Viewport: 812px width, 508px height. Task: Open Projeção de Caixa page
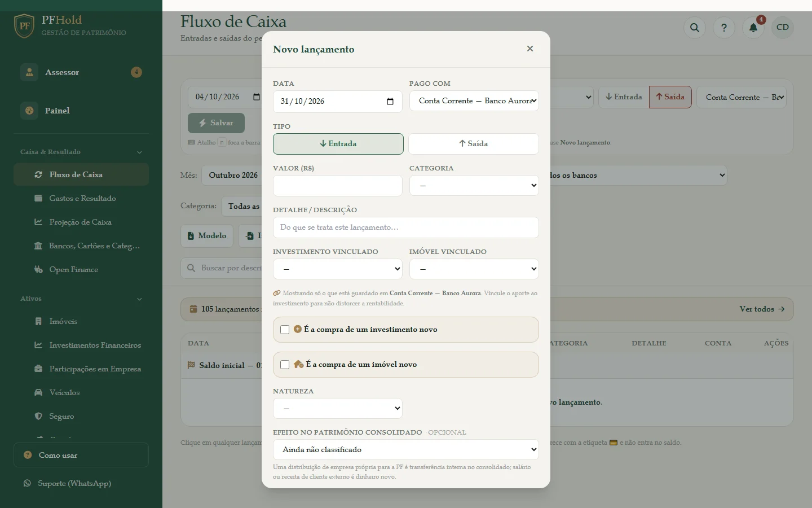tap(81, 222)
